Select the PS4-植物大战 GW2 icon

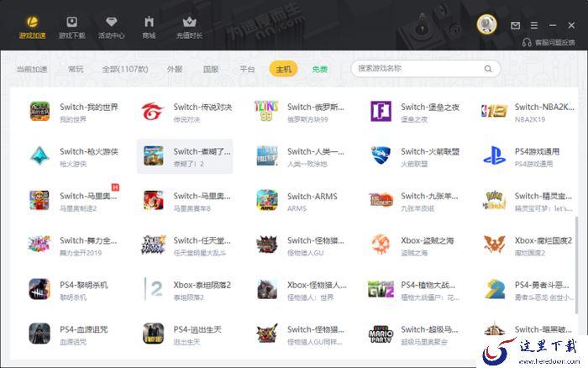(381, 289)
